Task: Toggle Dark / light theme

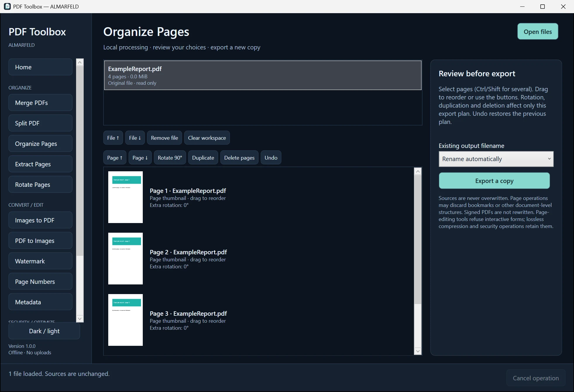Action: point(44,331)
